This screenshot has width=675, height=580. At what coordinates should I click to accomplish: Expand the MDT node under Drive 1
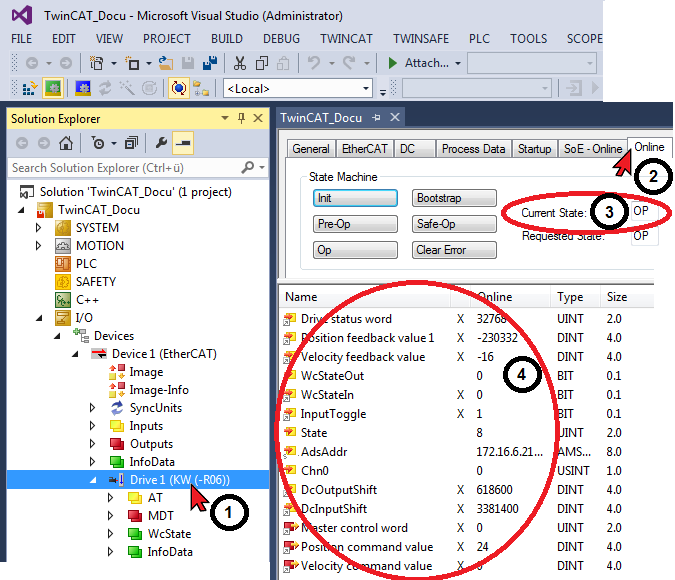[x=110, y=515]
